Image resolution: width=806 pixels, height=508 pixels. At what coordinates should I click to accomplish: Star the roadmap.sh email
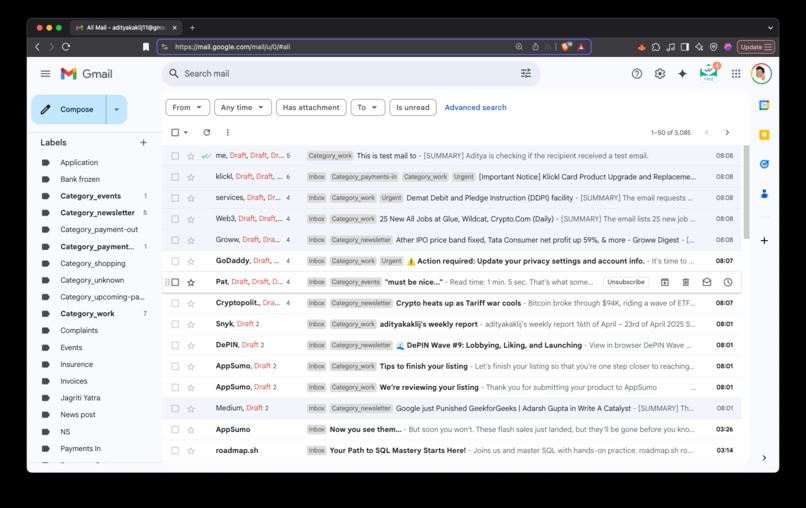[x=191, y=450]
